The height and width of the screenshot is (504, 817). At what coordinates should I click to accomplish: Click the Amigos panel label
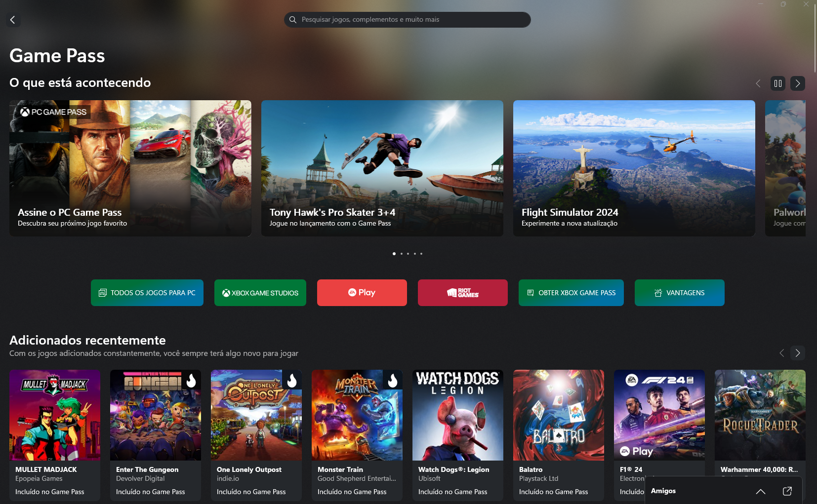point(663,491)
